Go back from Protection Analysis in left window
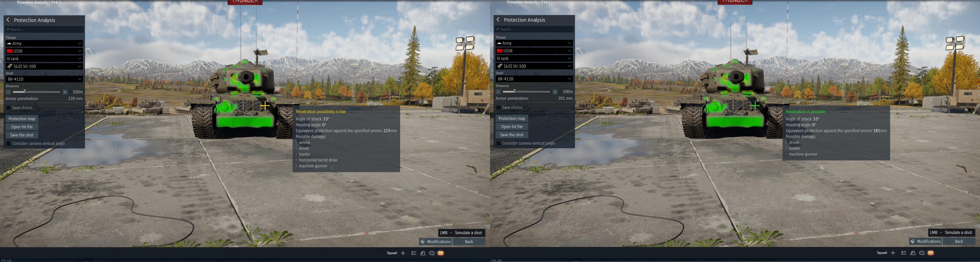This screenshot has width=980, height=262. [8, 20]
